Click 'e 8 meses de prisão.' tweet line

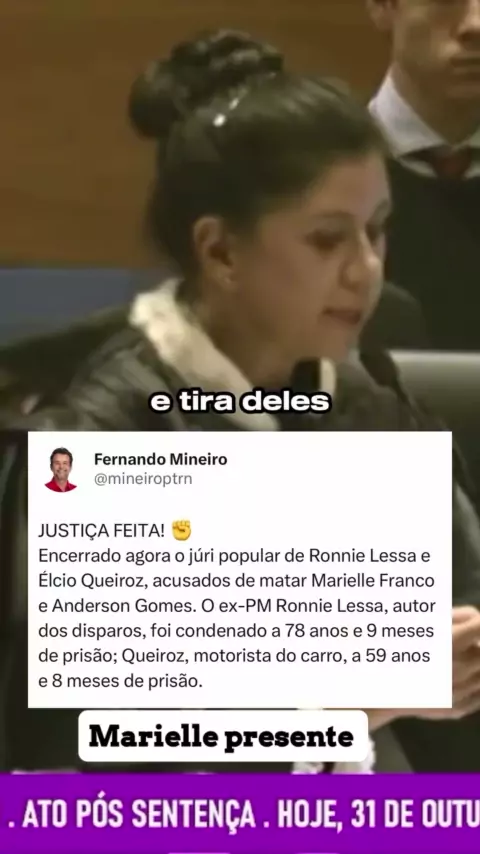click(120, 681)
